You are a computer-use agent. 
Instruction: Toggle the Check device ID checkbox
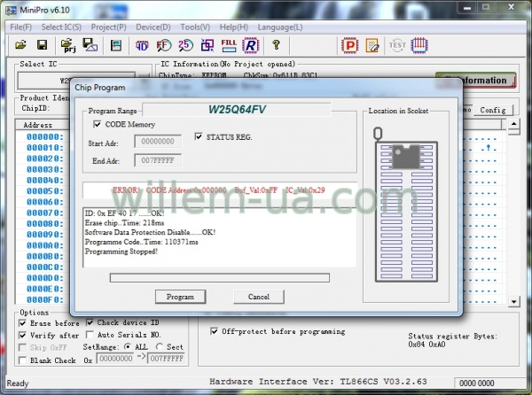[90, 322]
